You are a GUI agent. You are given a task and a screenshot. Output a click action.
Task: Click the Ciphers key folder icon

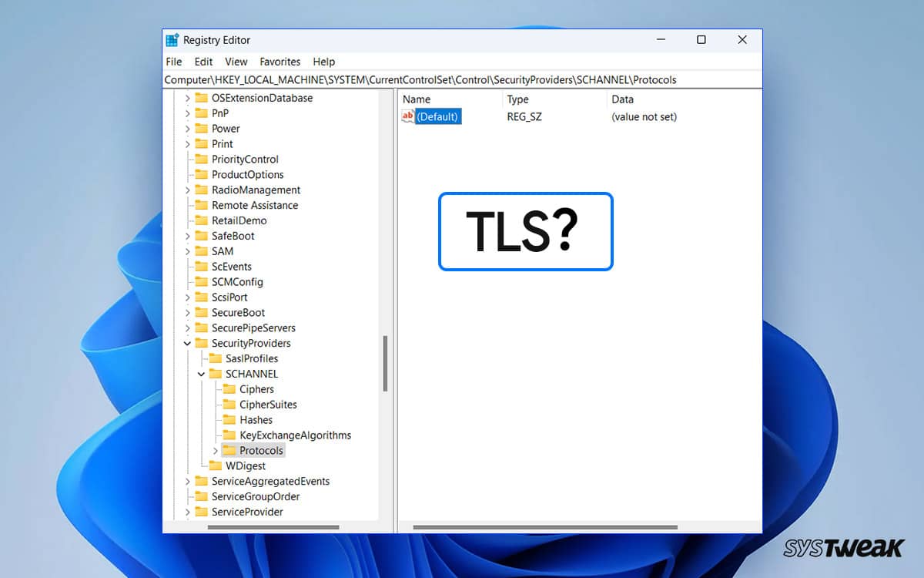(231, 389)
